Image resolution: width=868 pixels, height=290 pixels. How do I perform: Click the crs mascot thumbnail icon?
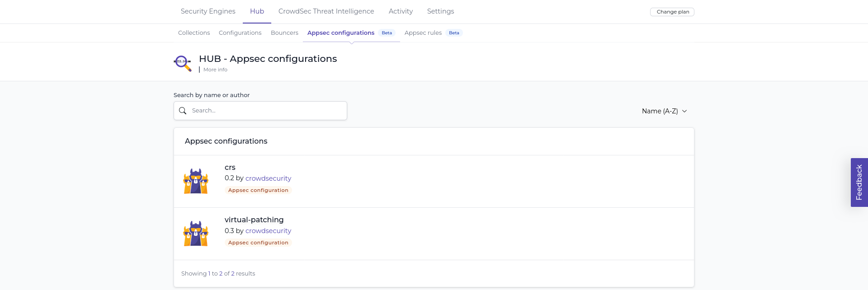196,181
